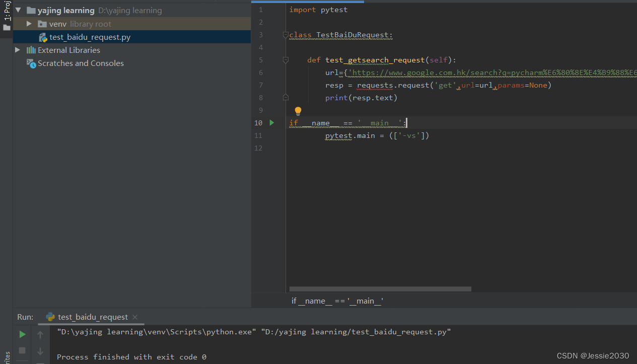Viewport: 637px width, 364px height.
Task: Click the Python icon on the run tab
Action: [x=50, y=317]
